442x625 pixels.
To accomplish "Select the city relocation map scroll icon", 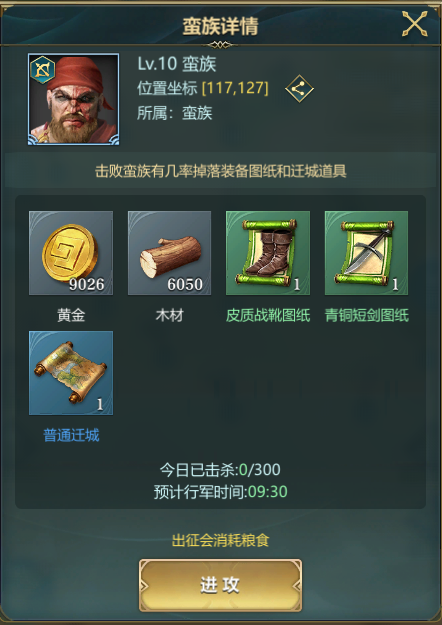I will click(x=71, y=373).
